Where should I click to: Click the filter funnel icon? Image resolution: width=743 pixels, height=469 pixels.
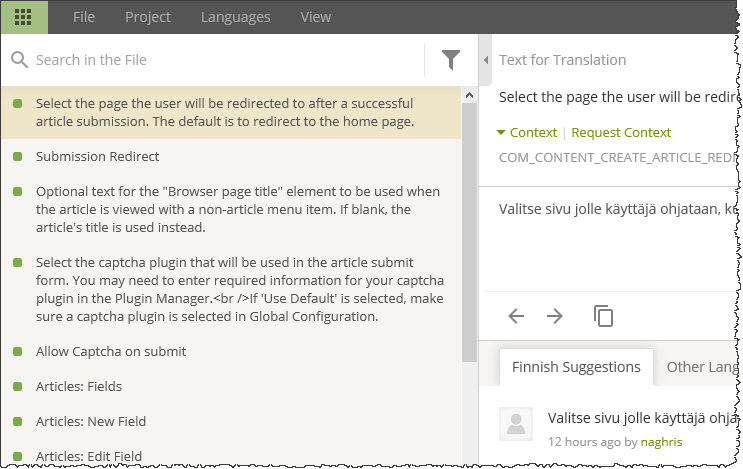coord(451,60)
